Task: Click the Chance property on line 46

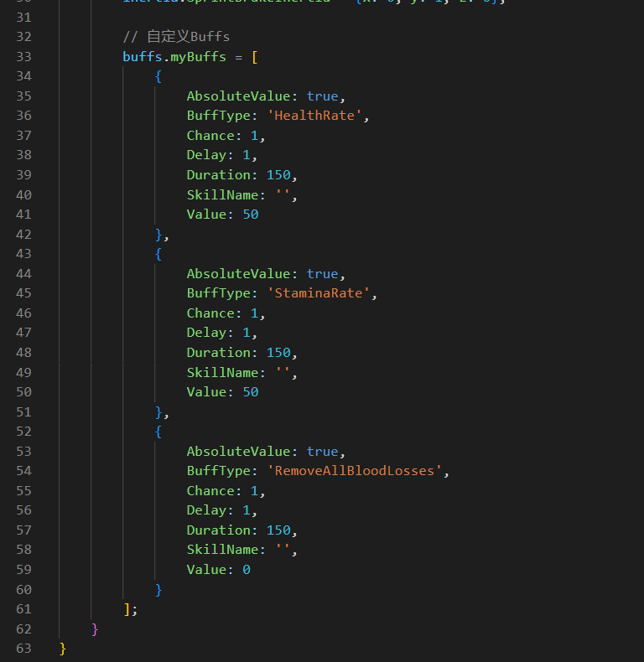Action: 210,313
